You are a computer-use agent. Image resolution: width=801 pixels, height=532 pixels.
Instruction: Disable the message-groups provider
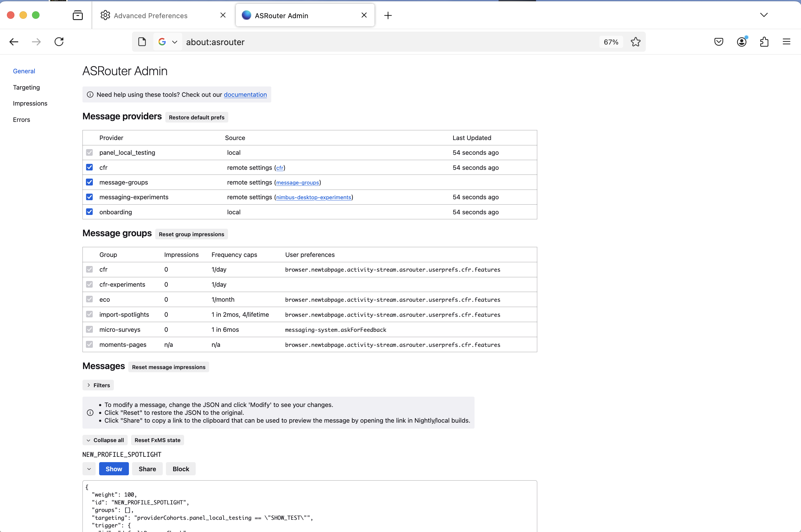point(89,182)
